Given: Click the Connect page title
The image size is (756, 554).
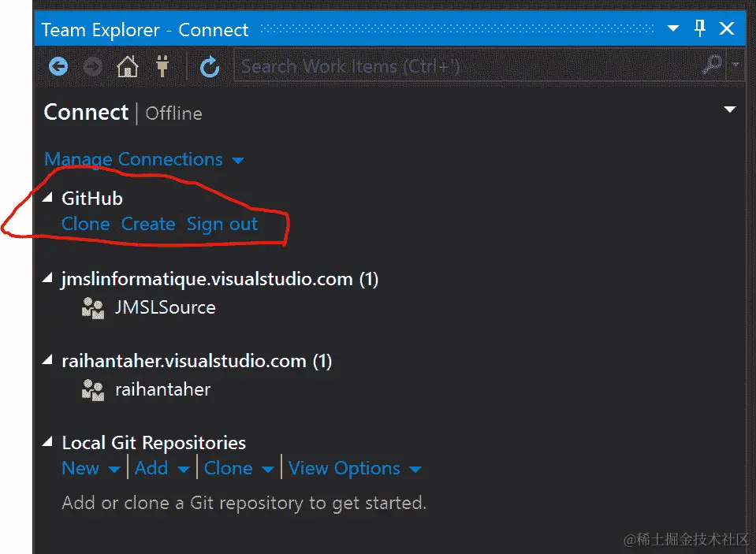Looking at the screenshot, I should [x=86, y=113].
